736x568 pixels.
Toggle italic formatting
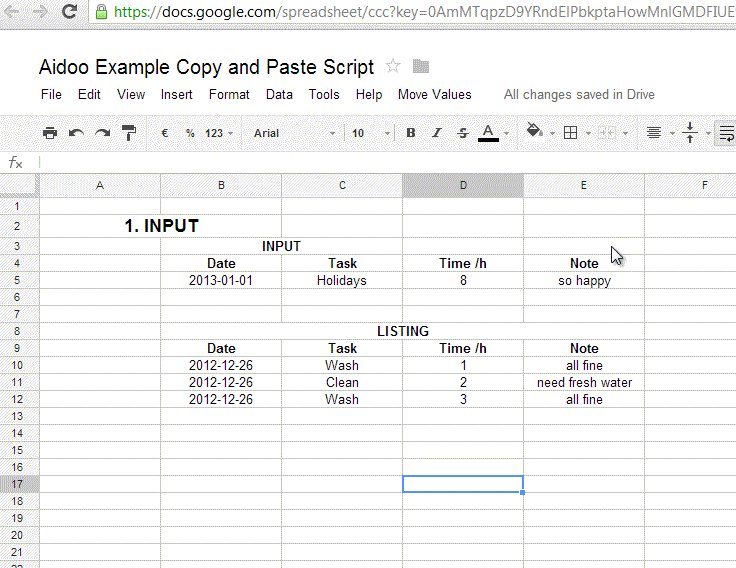[x=437, y=133]
